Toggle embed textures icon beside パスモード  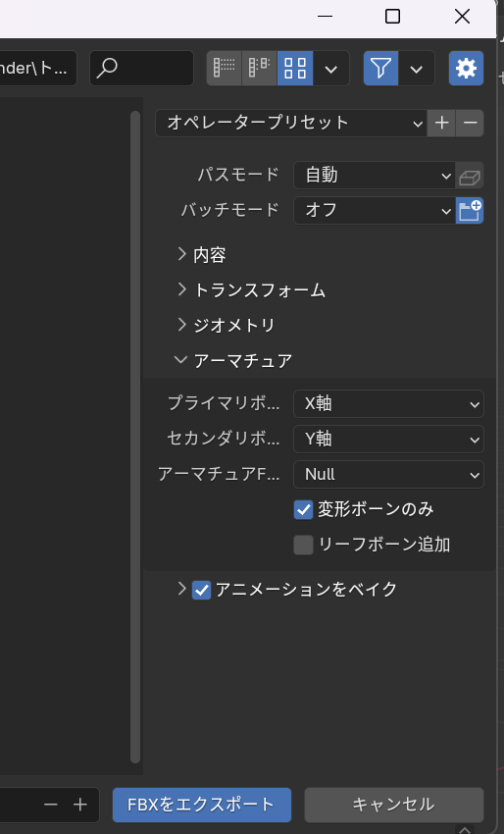470,176
